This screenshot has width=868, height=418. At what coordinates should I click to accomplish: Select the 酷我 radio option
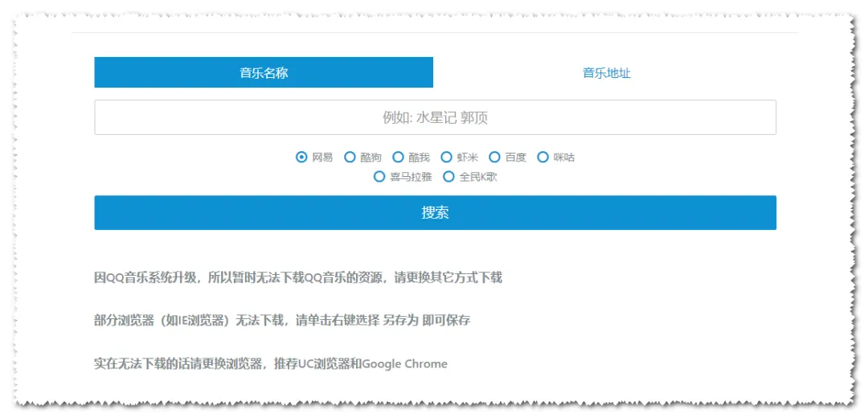point(398,158)
